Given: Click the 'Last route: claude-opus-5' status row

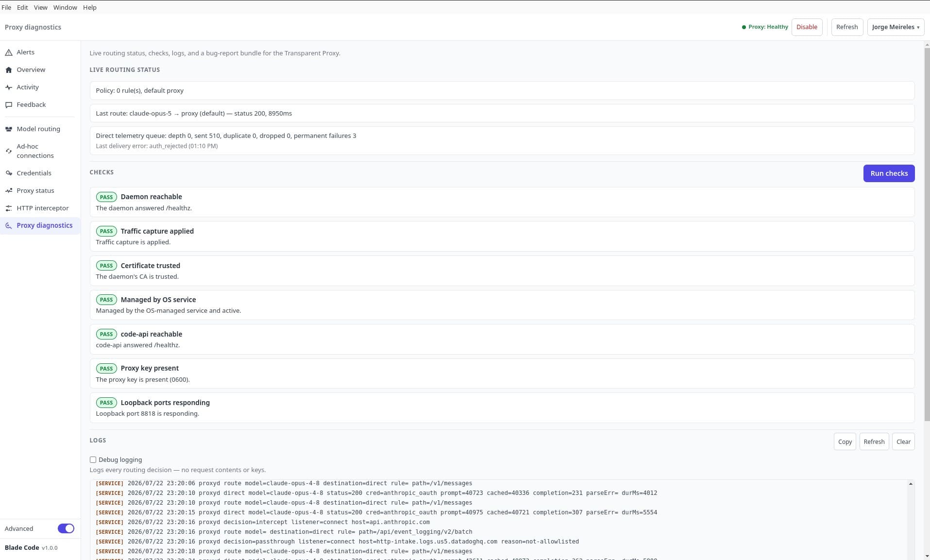Looking at the screenshot, I should [x=502, y=114].
